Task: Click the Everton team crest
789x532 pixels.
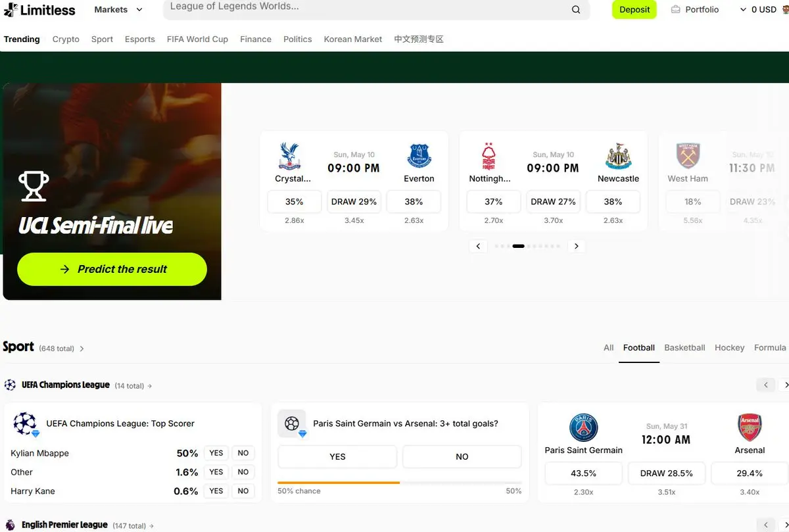Action: pyautogui.click(x=419, y=157)
